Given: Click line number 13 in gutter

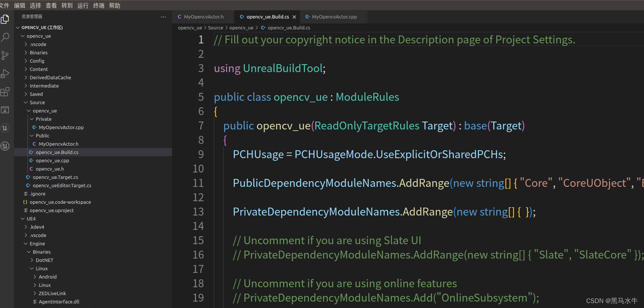Looking at the screenshot, I should [198, 212].
